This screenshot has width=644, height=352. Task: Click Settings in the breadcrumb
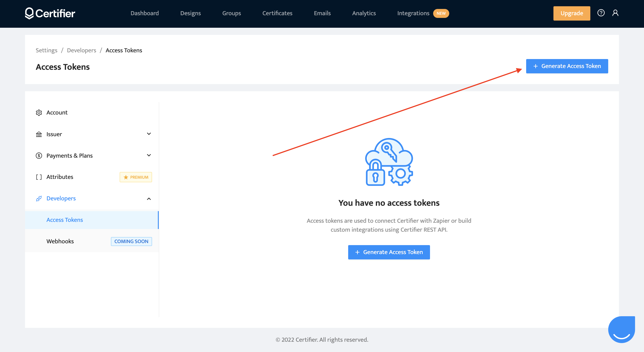[x=47, y=50]
